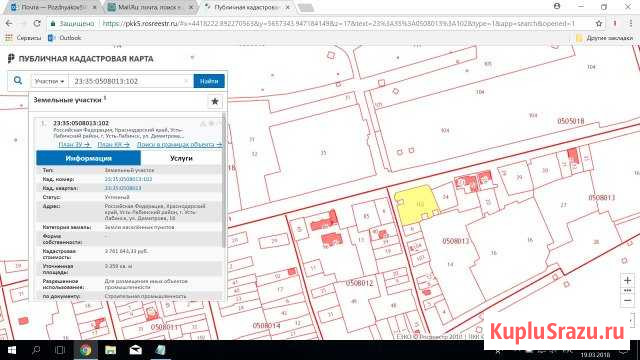640x360 pixels.
Task: Click the magnifier search icon in search bar
Action: point(18,80)
